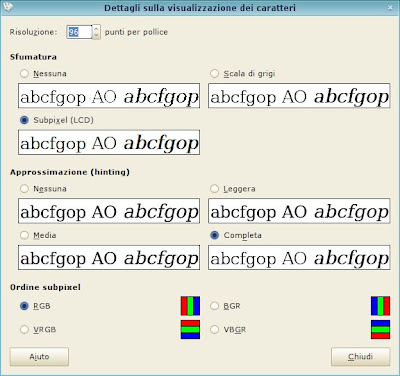Click the 'Sfumatura' section heading

(x=33, y=57)
